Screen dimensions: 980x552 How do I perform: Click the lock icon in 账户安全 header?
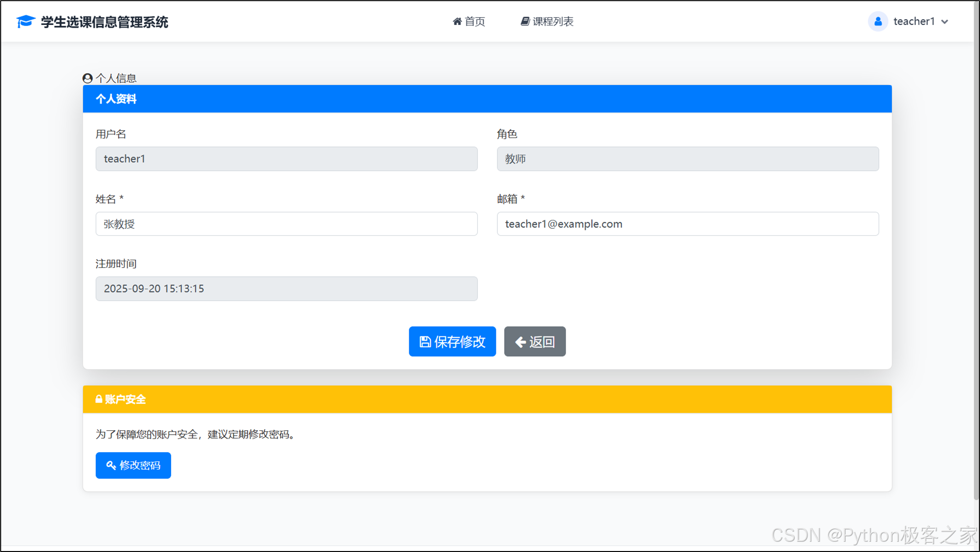(x=99, y=399)
